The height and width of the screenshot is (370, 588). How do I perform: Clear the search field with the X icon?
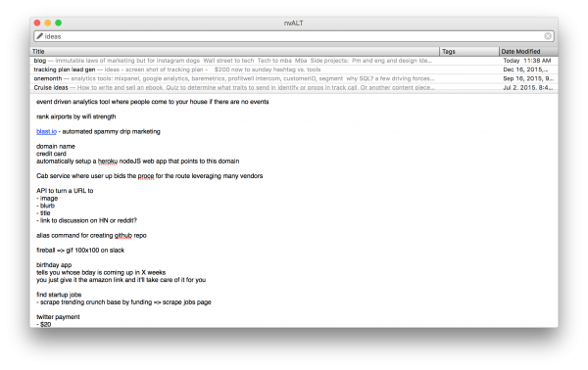click(548, 36)
